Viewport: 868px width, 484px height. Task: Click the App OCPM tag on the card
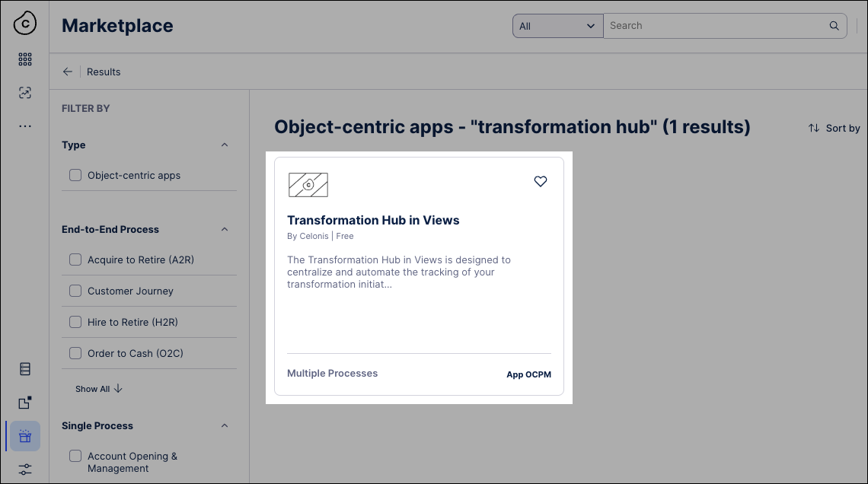click(x=528, y=374)
